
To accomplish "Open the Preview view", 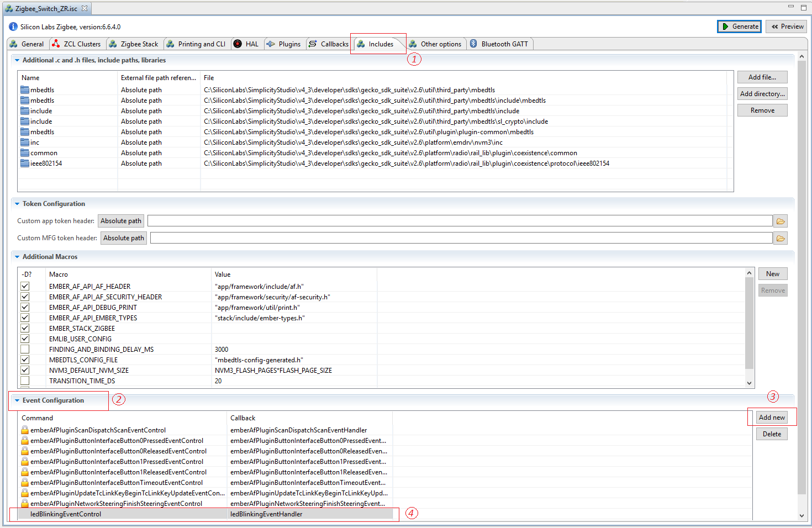I will 787,27.
